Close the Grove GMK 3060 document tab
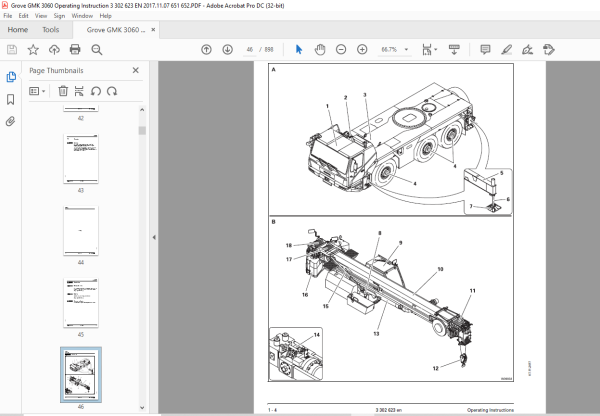This screenshot has height=416, width=600. pos(153,29)
